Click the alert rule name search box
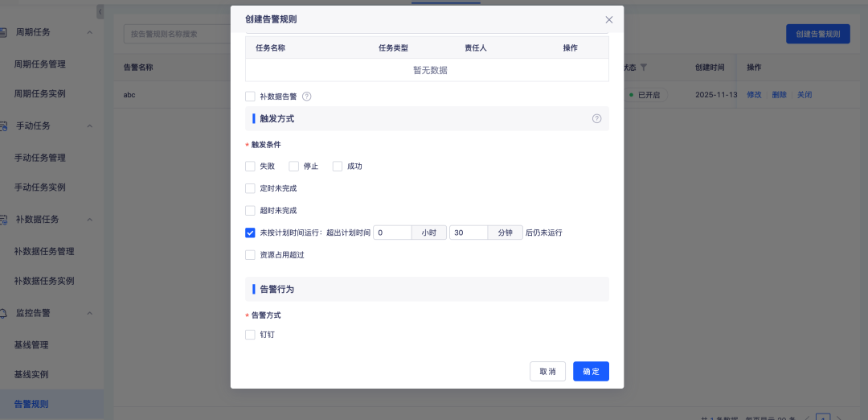Image resolution: width=868 pixels, height=420 pixels. 177,34
